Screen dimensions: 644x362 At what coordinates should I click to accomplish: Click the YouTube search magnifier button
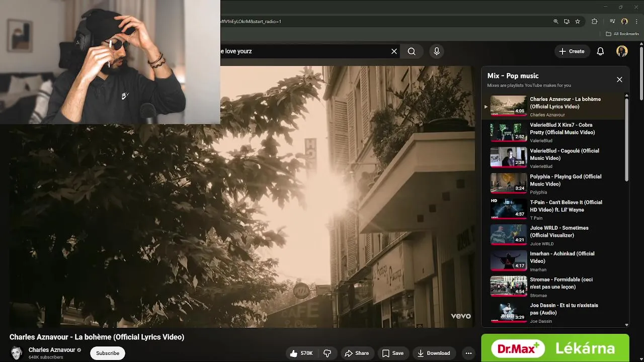tap(412, 51)
